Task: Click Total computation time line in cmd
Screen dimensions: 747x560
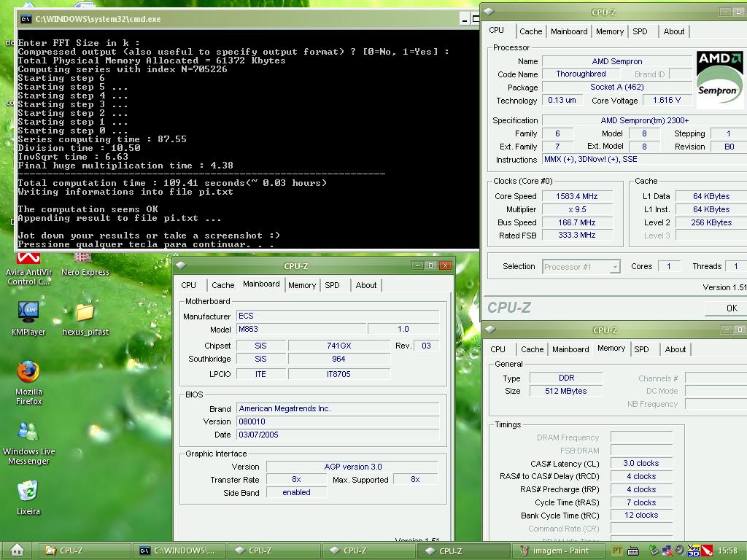Action: [172, 183]
